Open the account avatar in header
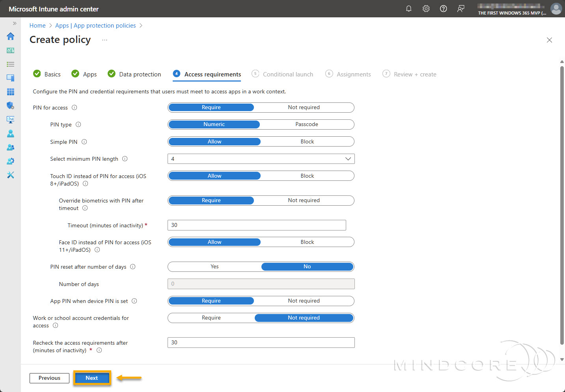565x392 pixels. pyautogui.click(x=556, y=9)
